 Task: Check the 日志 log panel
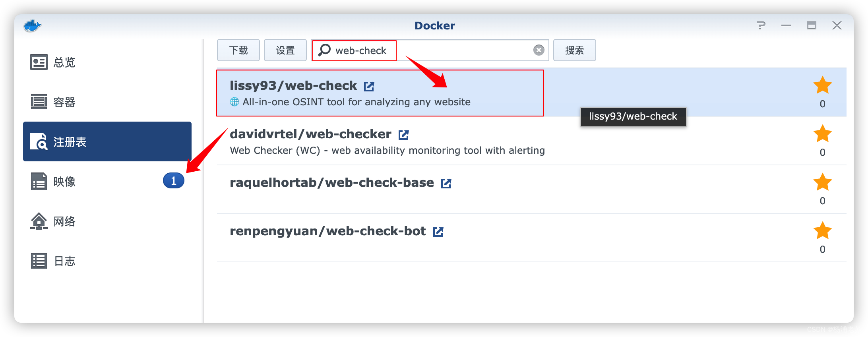point(64,261)
